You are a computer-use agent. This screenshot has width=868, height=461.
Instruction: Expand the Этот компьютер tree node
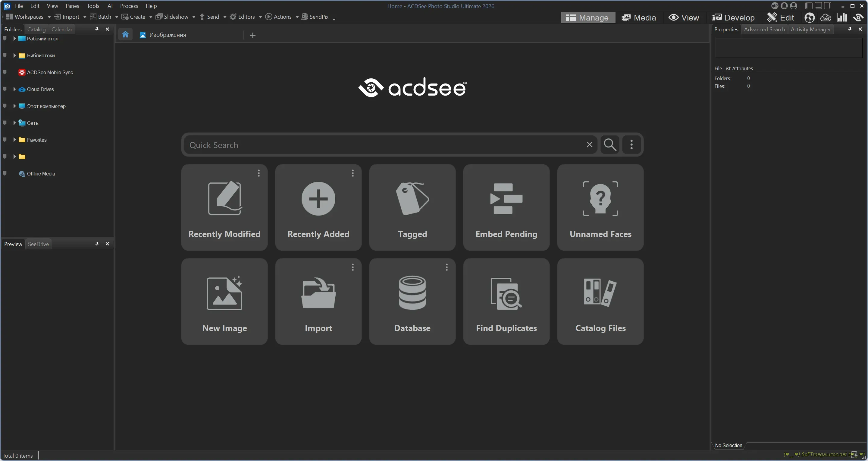(14, 106)
